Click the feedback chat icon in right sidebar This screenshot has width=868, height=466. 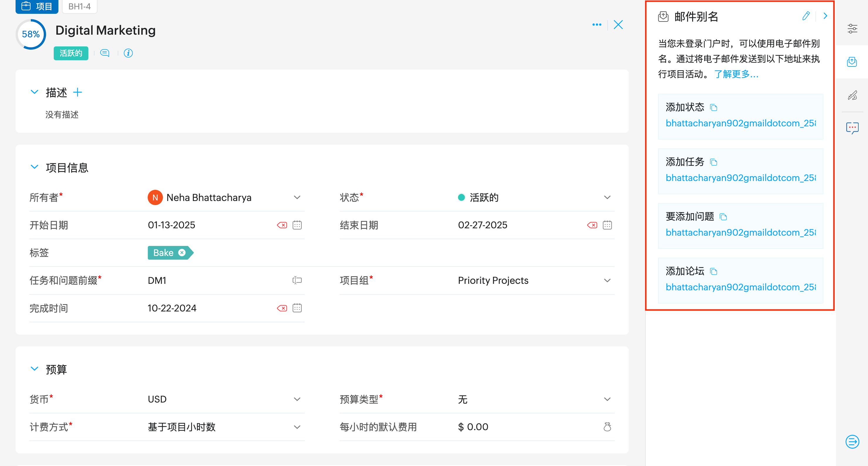(852, 128)
